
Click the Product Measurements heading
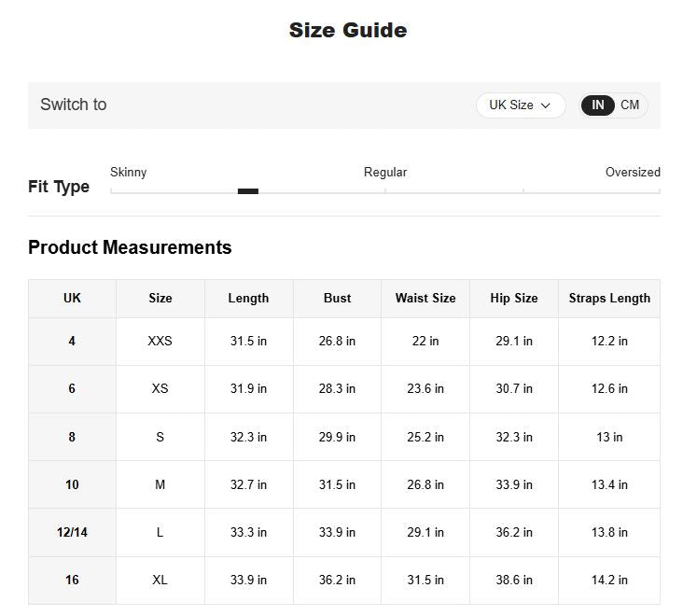pos(130,247)
